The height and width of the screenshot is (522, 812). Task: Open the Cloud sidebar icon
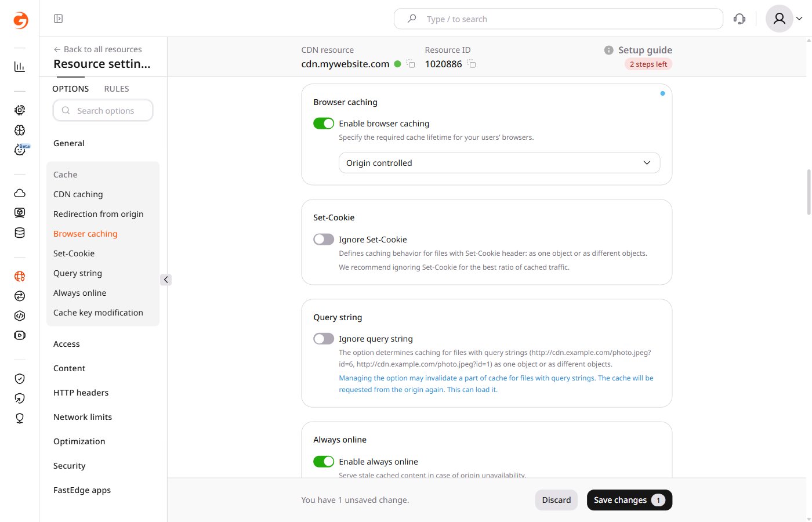[20, 193]
